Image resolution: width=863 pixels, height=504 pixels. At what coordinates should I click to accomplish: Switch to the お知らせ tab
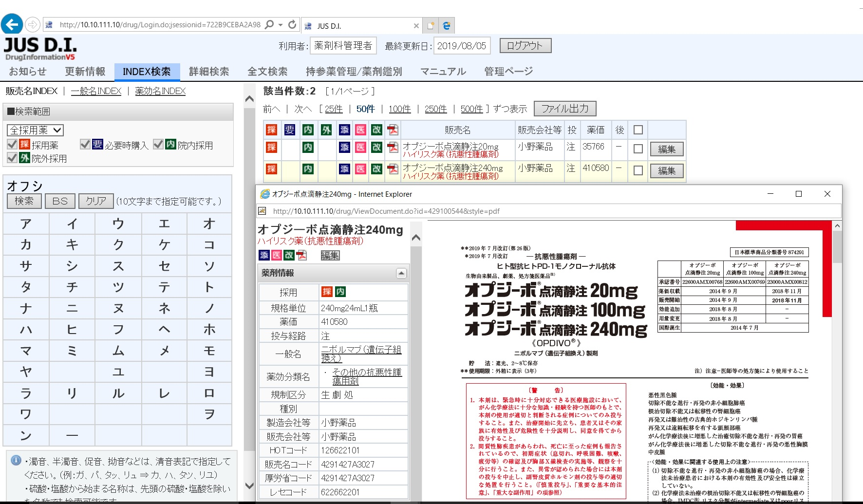click(28, 72)
